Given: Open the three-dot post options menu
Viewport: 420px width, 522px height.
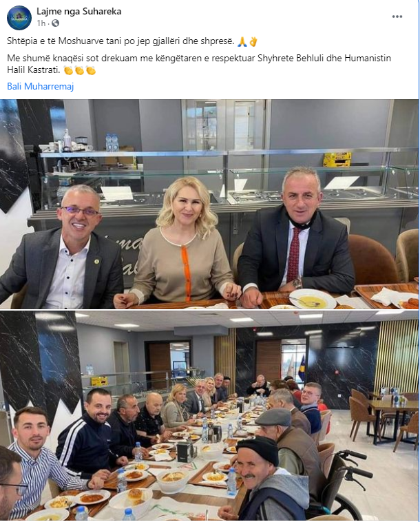Looking at the screenshot, I should coord(397,17).
